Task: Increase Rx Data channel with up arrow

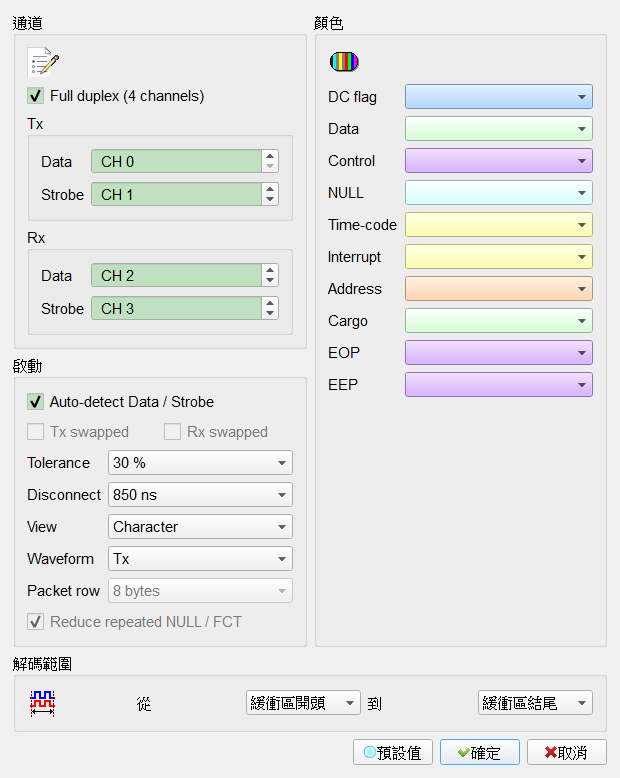Action: [270, 270]
